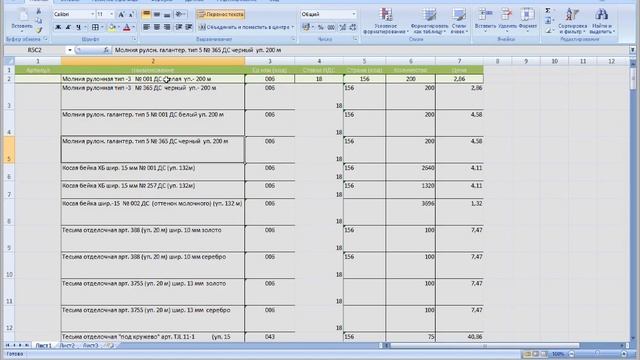Increase decimal places
The height and width of the screenshot is (360, 640).
342,27
